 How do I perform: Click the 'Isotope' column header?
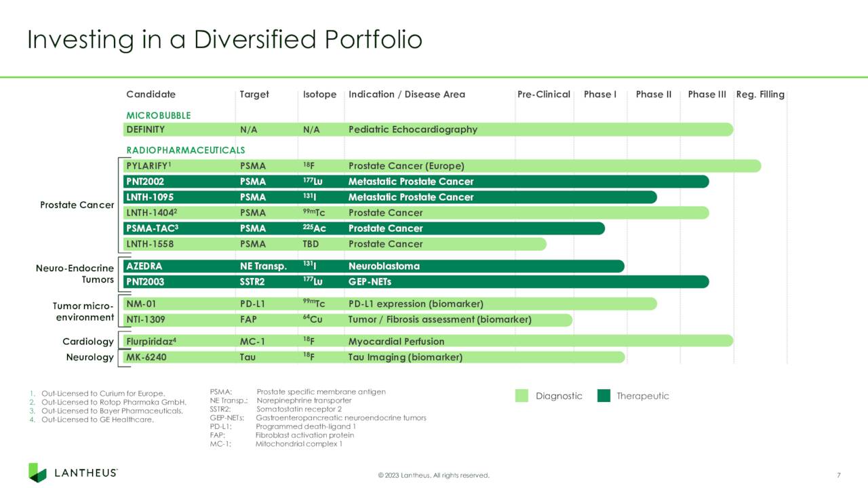[319, 94]
